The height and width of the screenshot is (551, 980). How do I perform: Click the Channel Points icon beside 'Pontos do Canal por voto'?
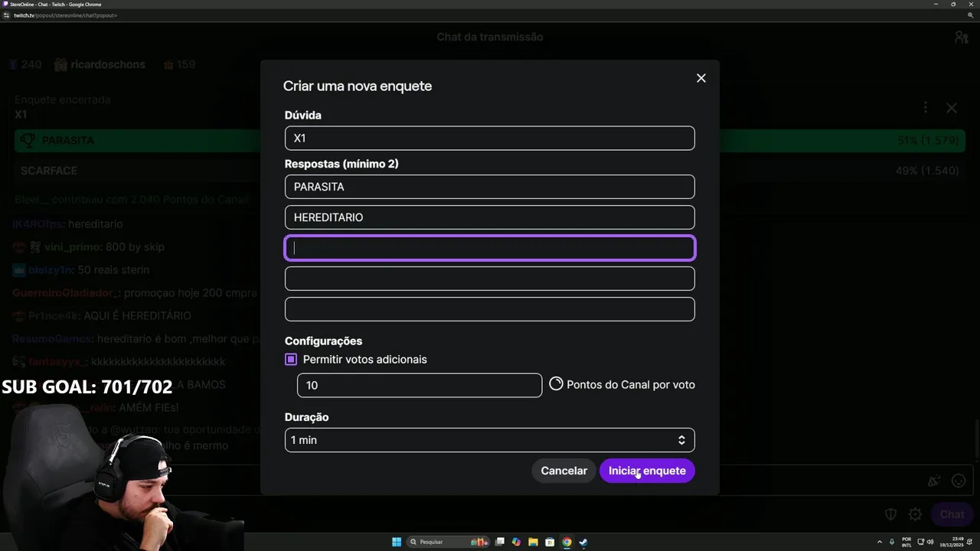tap(556, 384)
